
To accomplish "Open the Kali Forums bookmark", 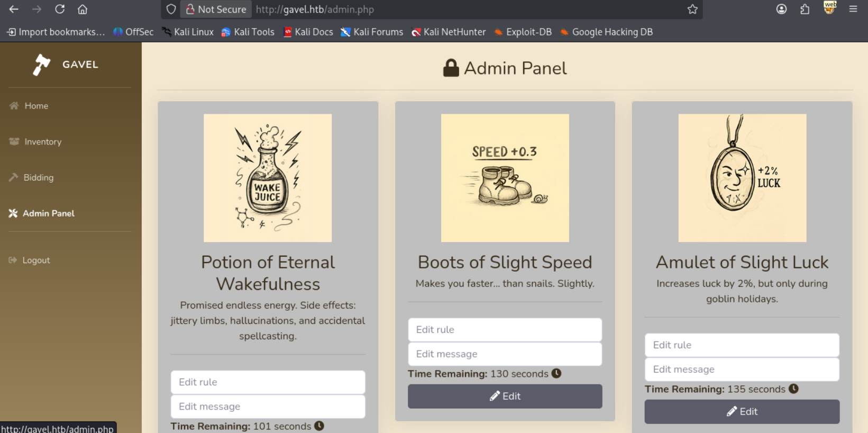I will (x=372, y=32).
